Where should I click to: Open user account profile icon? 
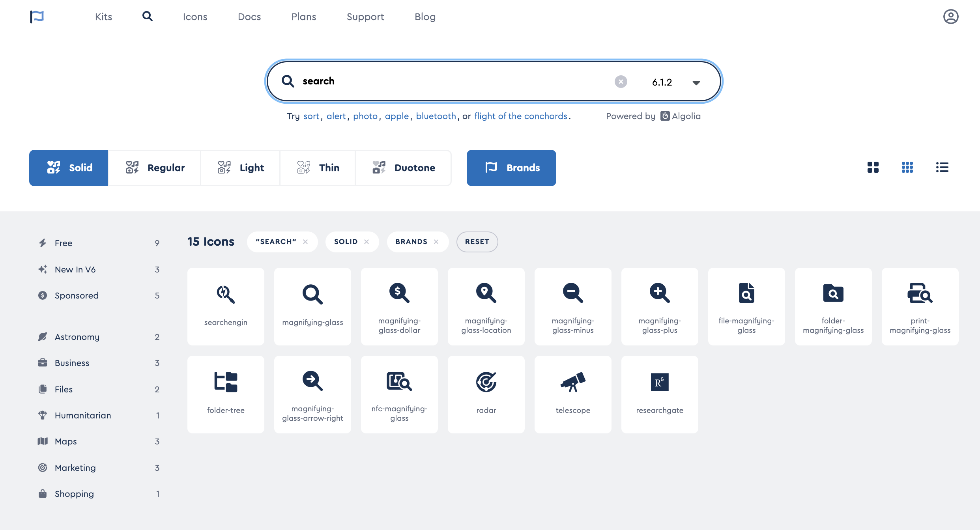[951, 17]
